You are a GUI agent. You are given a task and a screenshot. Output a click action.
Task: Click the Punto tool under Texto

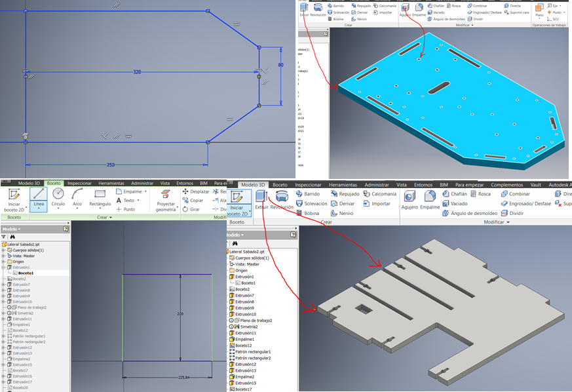coord(126,209)
